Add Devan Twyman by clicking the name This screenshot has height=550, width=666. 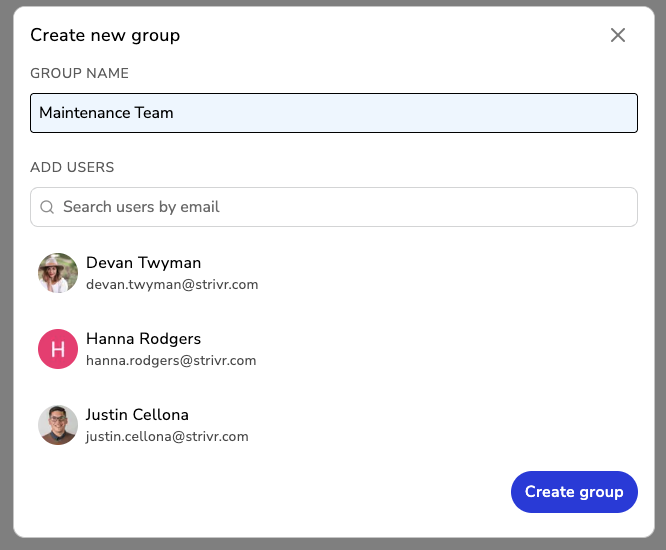[143, 263]
